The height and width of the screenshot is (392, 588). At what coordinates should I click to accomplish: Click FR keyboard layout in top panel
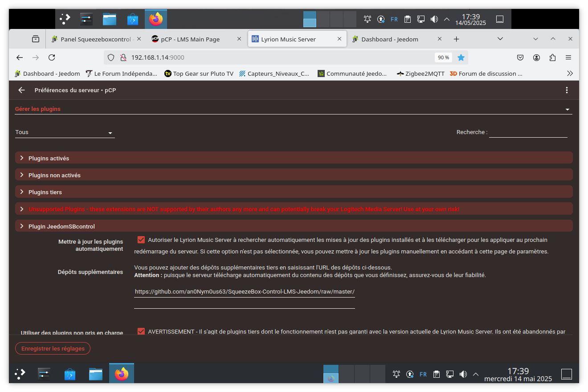394,19
